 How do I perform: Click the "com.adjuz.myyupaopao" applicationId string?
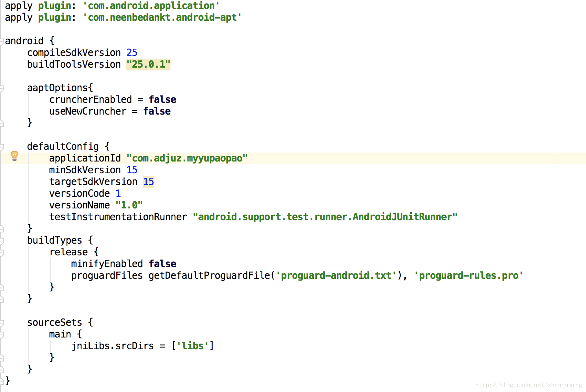point(187,158)
